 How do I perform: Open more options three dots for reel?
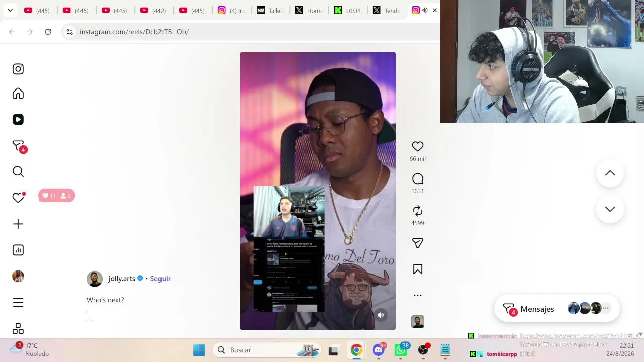coord(418,296)
